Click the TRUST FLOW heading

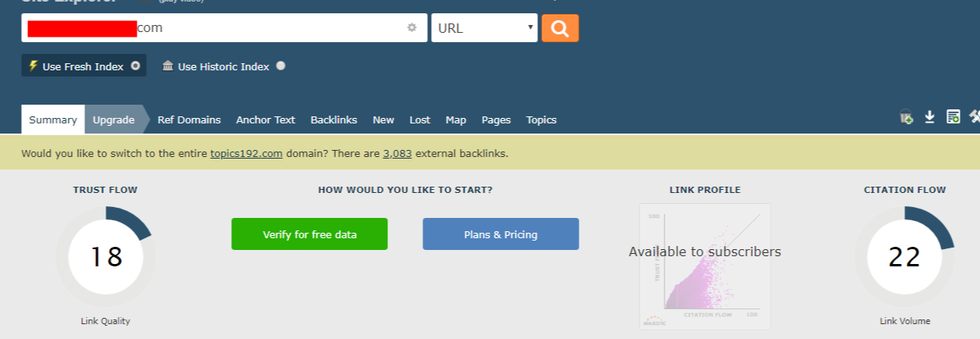[x=105, y=190]
